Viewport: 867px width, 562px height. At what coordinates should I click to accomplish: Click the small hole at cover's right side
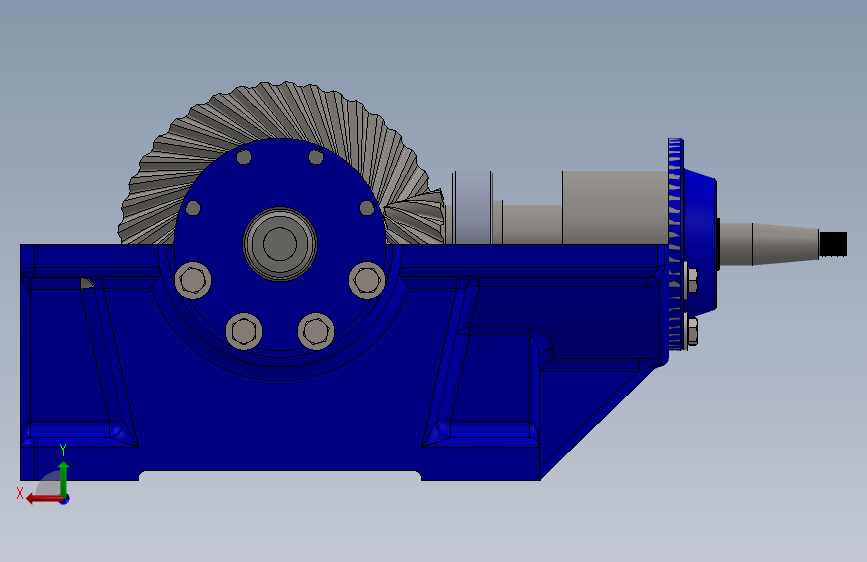(367, 208)
